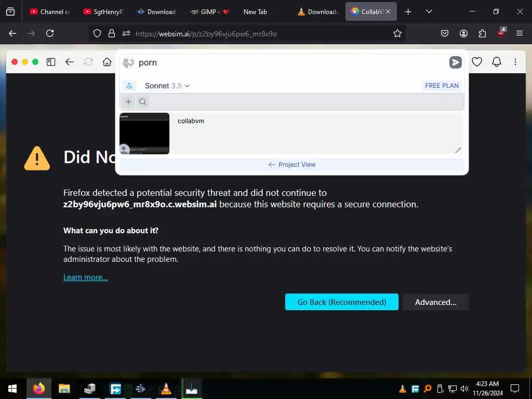This screenshot has width=532, height=399.
Task: Open websim notifications bell
Action: [x=496, y=62]
